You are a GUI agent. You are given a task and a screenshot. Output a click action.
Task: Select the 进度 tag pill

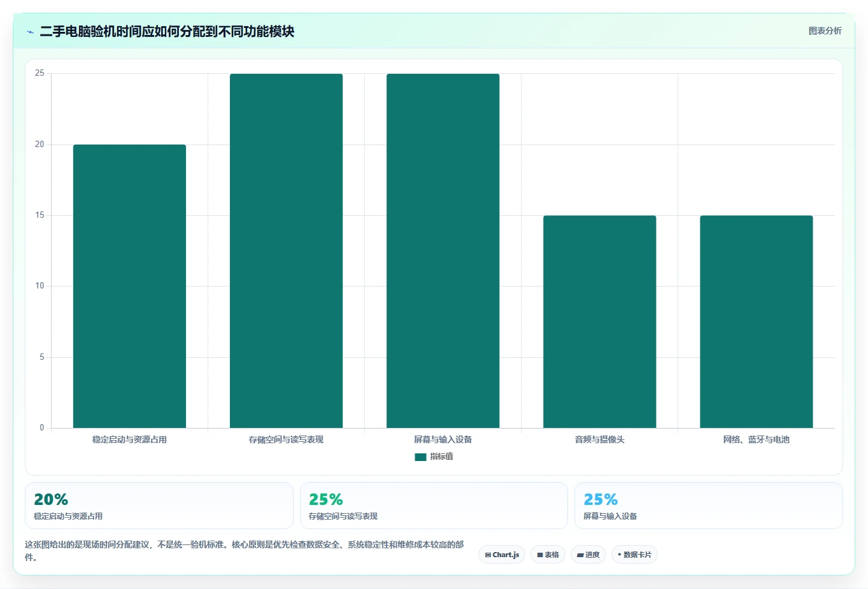tap(588, 555)
